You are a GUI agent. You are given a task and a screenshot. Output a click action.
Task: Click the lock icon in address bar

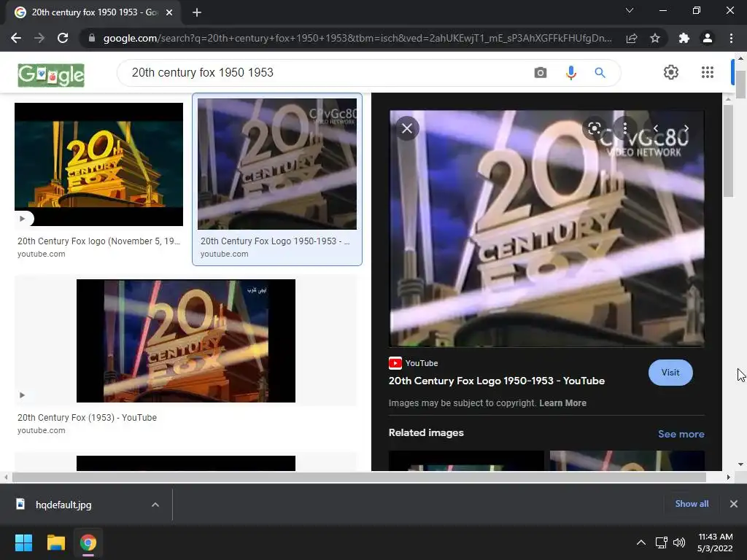point(92,38)
